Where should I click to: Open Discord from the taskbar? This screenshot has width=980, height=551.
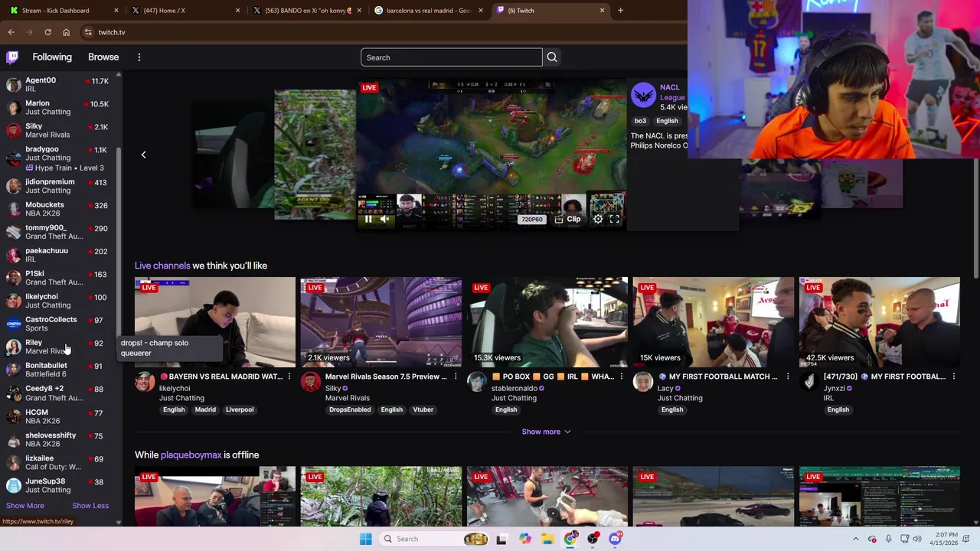615,539
